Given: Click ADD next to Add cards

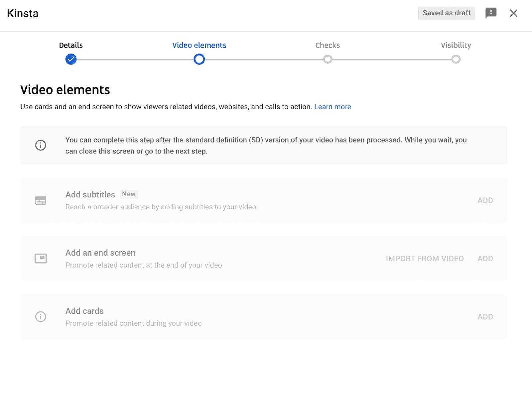Looking at the screenshot, I should tap(485, 316).
